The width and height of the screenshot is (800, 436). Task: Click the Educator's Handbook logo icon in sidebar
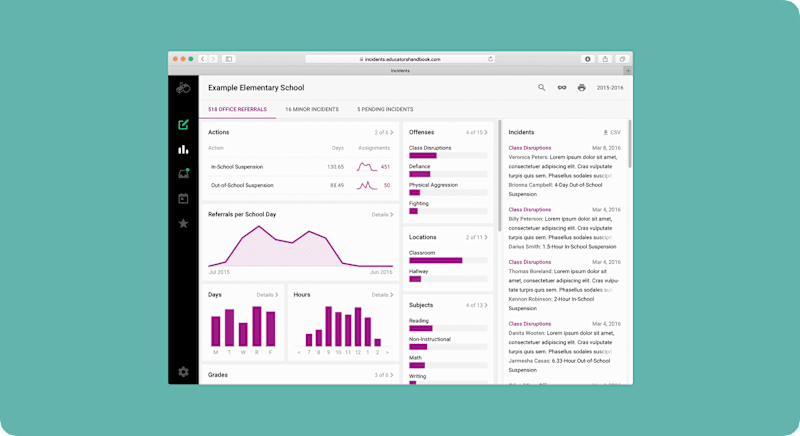[x=183, y=88]
